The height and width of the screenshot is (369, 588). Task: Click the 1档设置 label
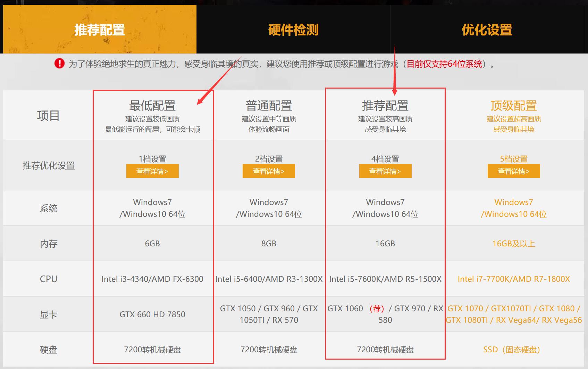click(152, 159)
